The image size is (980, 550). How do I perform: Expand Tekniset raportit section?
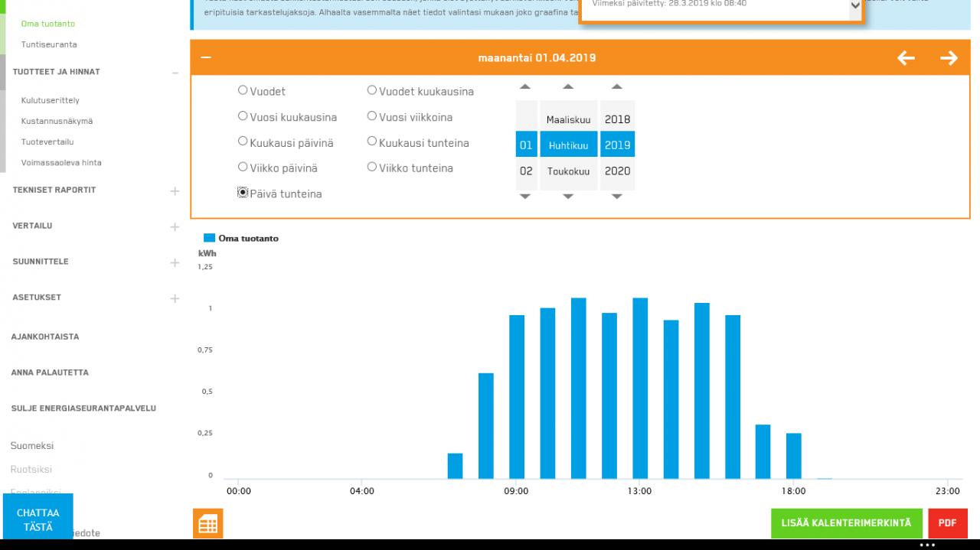tap(175, 190)
